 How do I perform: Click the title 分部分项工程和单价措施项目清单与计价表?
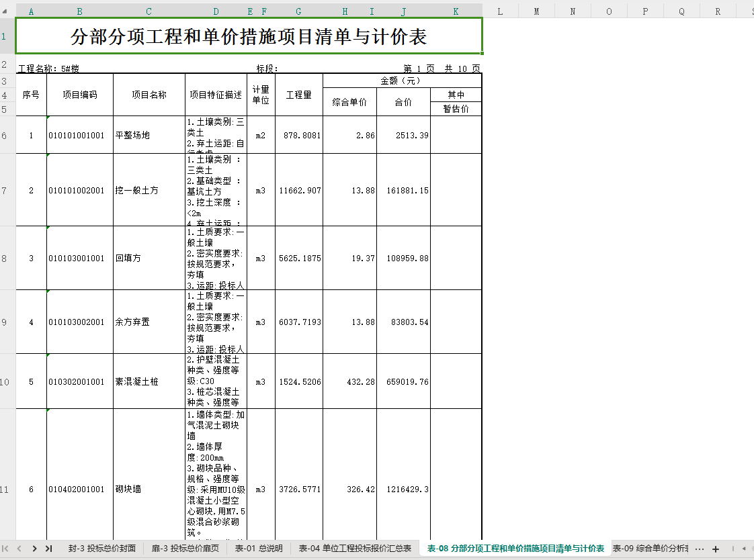249,36
